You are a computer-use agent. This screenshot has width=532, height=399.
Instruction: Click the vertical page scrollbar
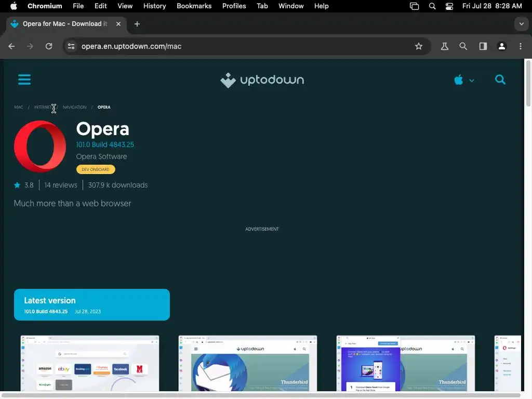pos(528,83)
